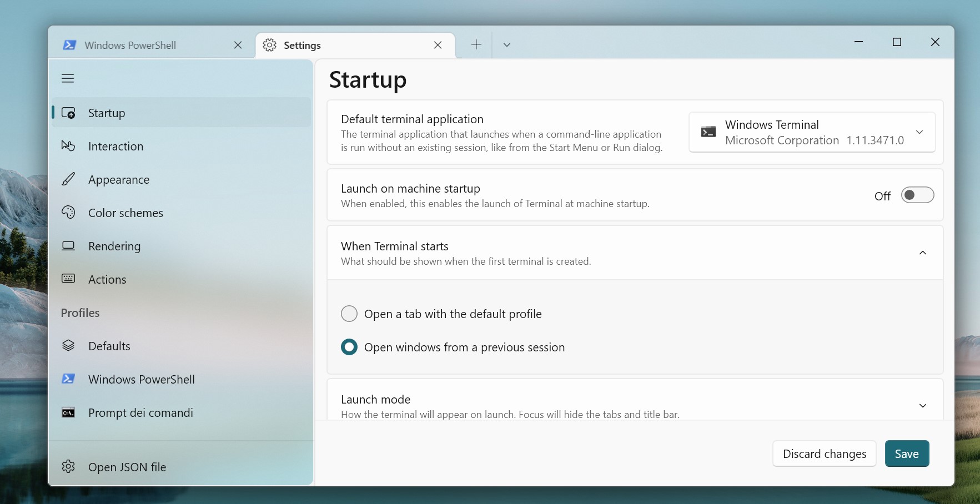Go to Appearance settings
980x504 pixels.
click(x=181, y=179)
